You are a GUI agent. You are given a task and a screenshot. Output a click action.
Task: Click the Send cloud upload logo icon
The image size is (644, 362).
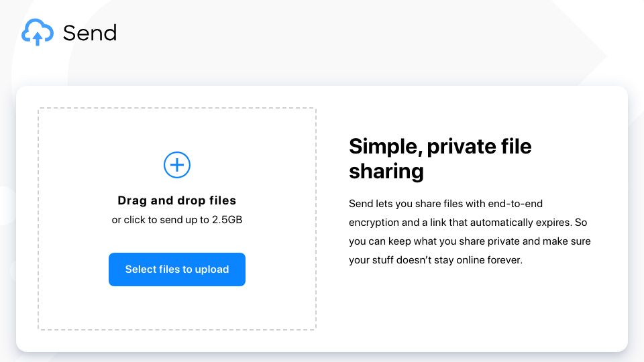38,32
